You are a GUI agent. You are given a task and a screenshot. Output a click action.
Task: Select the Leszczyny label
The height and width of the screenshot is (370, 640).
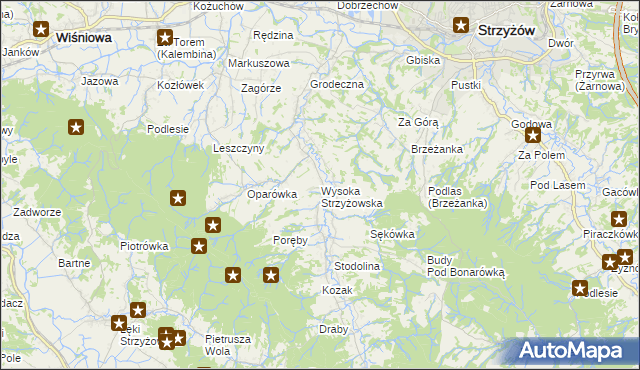pos(238,148)
